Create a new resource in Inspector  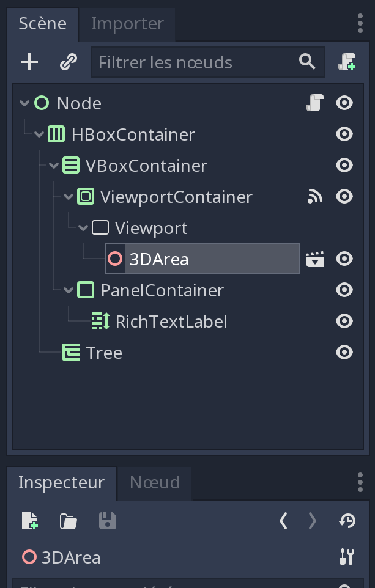pos(29,521)
